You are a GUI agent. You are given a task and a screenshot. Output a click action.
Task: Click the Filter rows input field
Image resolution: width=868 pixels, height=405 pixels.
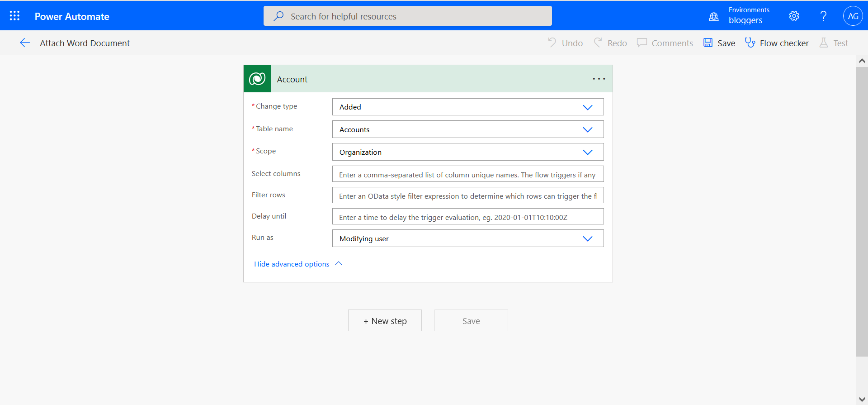pos(468,195)
